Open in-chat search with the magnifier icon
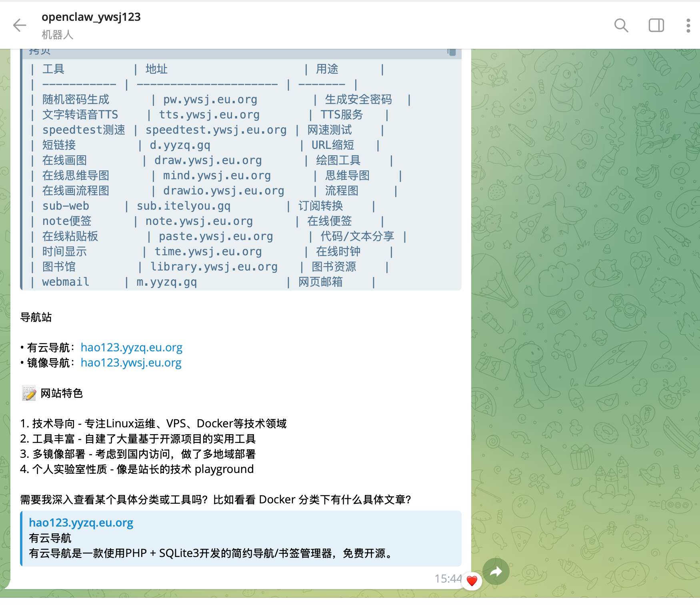700x605 pixels. point(621,26)
